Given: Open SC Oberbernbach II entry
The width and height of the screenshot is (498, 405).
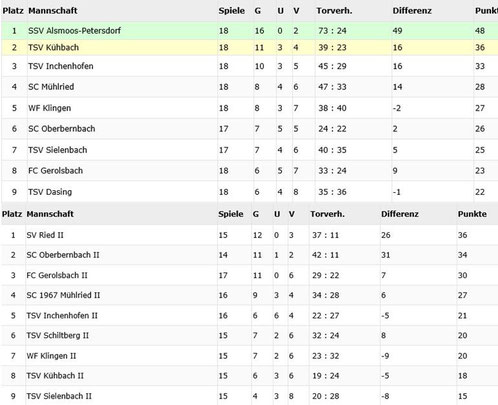Looking at the screenshot, I should 63,255.
